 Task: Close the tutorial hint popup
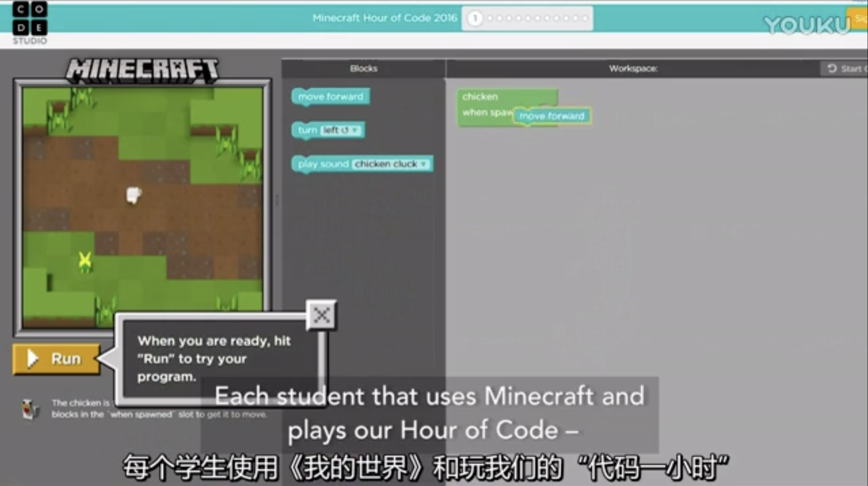(x=321, y=315)
